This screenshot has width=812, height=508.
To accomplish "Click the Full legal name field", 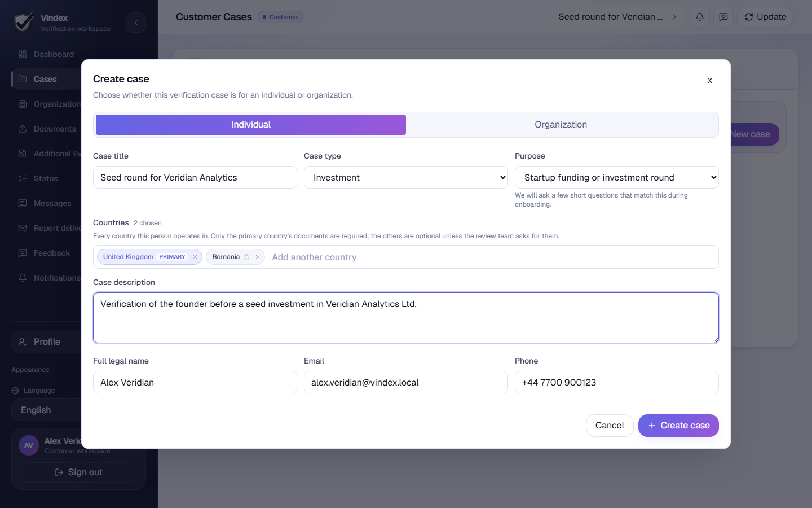I will [195, 382].
